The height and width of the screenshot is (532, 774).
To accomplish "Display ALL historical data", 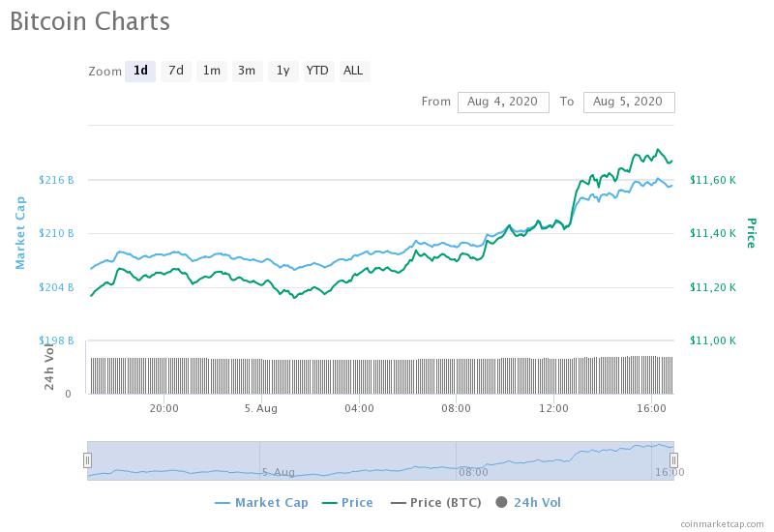I will tap(353, 71).
